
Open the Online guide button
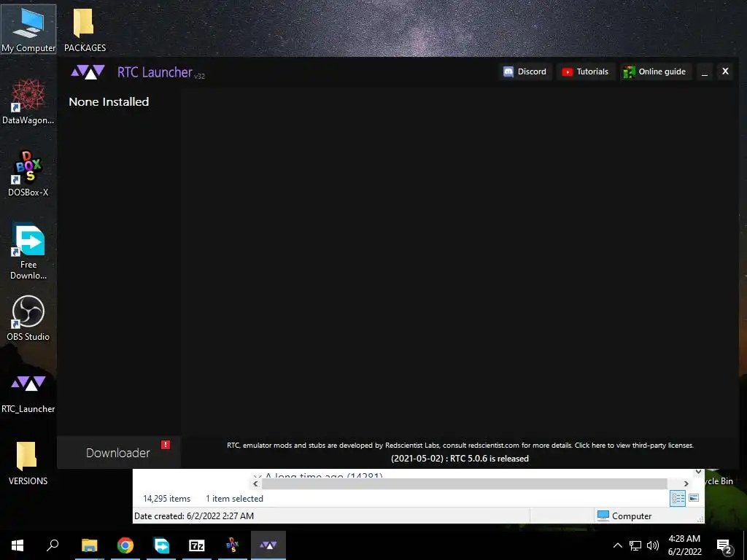[x=656, y=71]
